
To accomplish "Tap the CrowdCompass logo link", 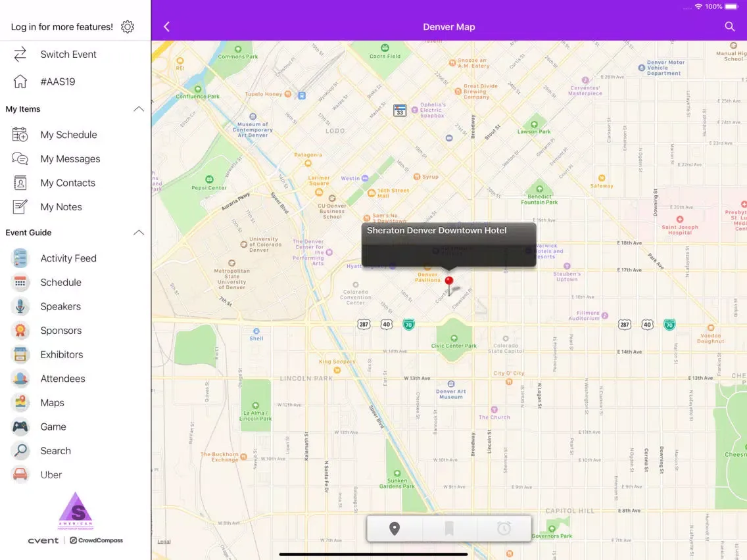I will coord(96,540).
